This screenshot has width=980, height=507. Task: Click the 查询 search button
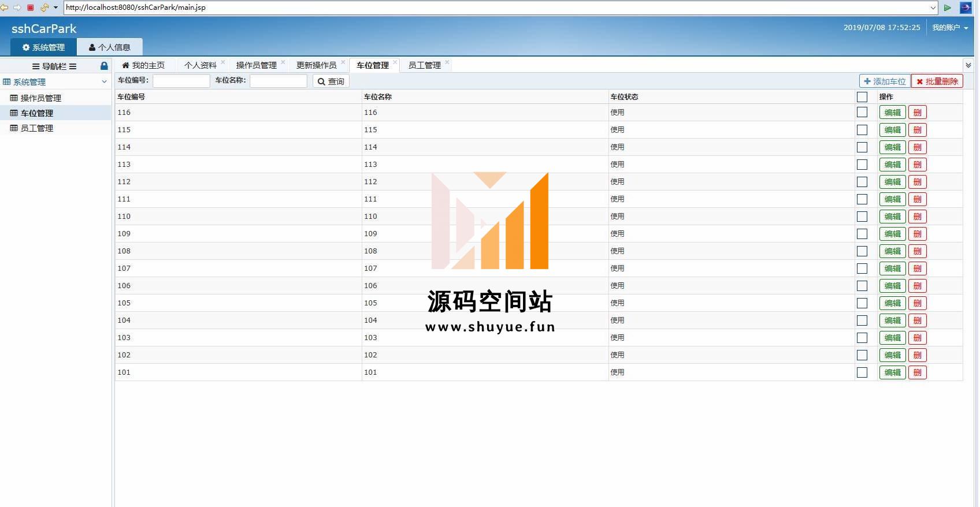[x=331, y=81]
